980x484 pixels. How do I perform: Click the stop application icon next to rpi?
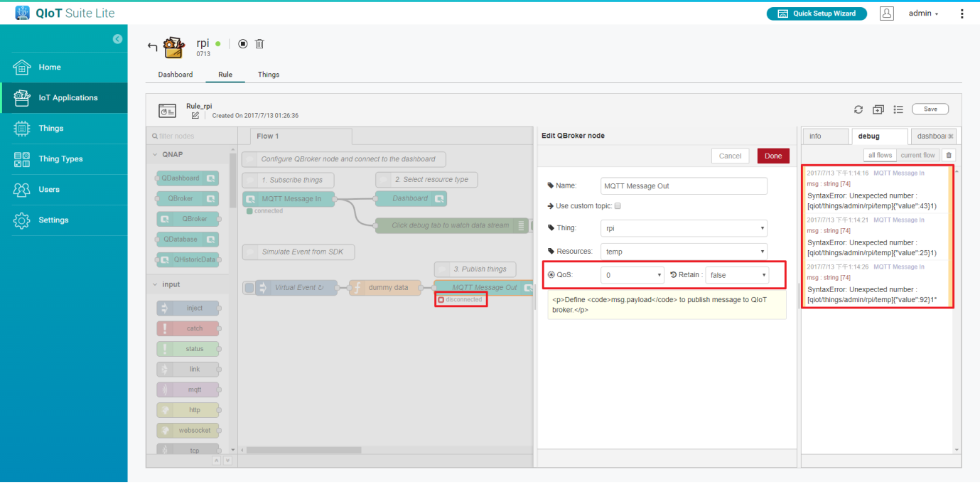coord(243,44)
